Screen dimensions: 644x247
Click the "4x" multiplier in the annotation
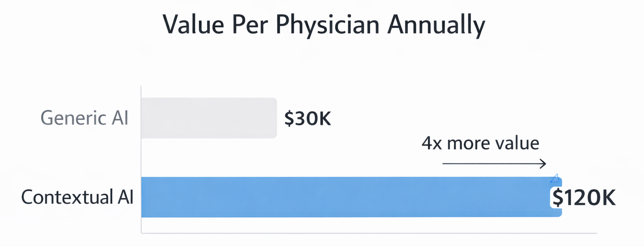(x=432, y=143)
